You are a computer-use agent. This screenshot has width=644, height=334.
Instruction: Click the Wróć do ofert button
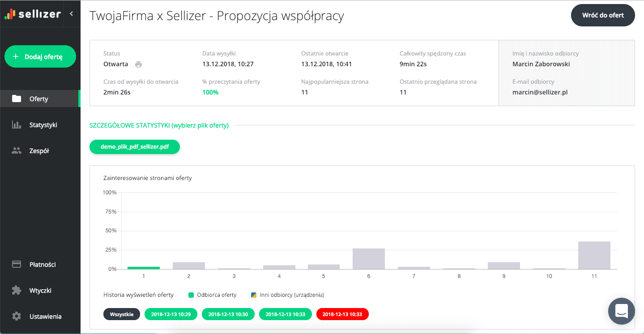click(602, 15)
